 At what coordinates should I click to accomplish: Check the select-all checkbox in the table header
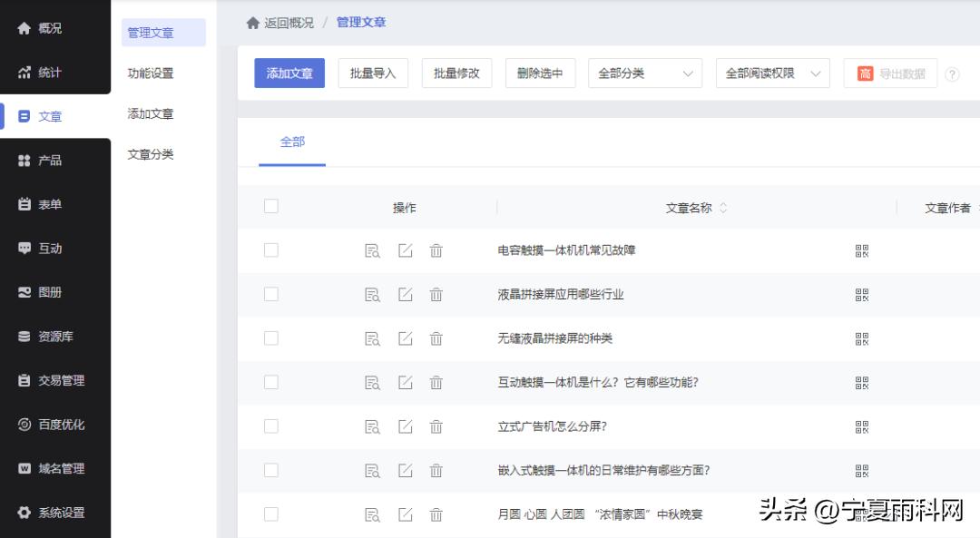coord(271,206)
